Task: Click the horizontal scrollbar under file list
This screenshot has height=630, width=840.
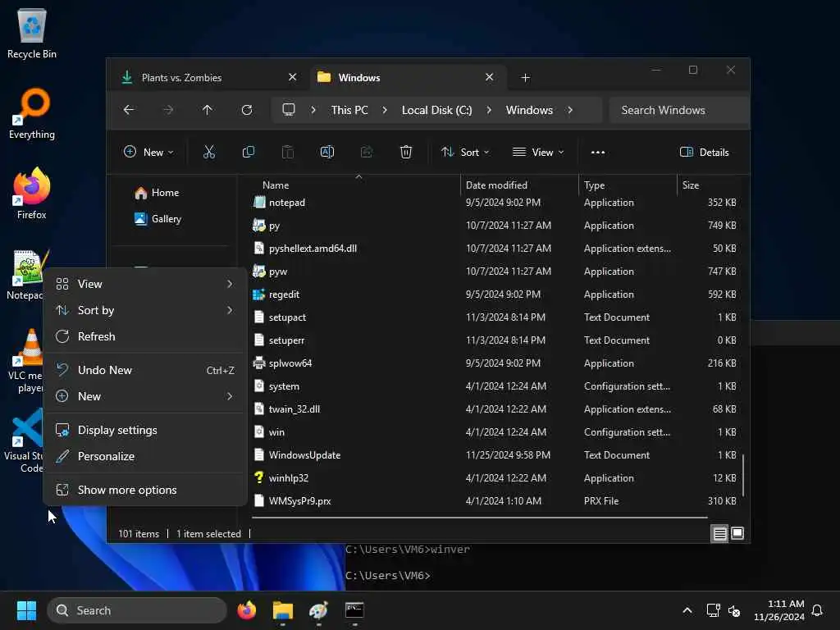Action: point(479,518)
